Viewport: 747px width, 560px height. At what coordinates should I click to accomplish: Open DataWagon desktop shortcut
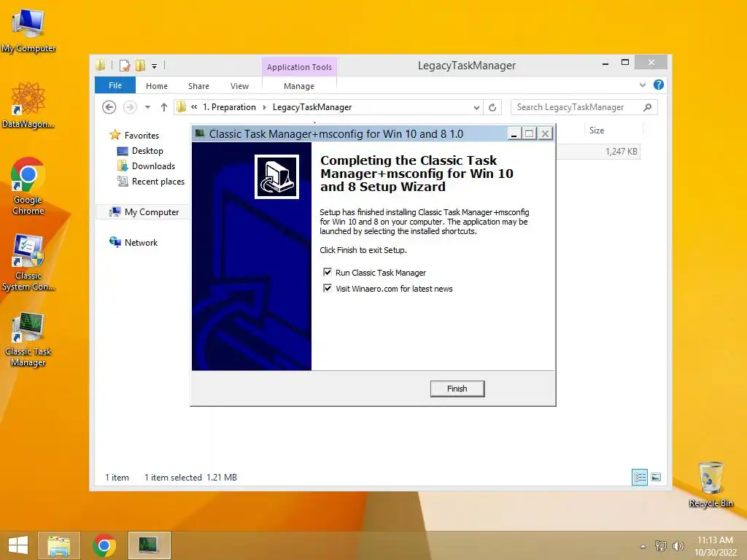[x=28, y=105]
